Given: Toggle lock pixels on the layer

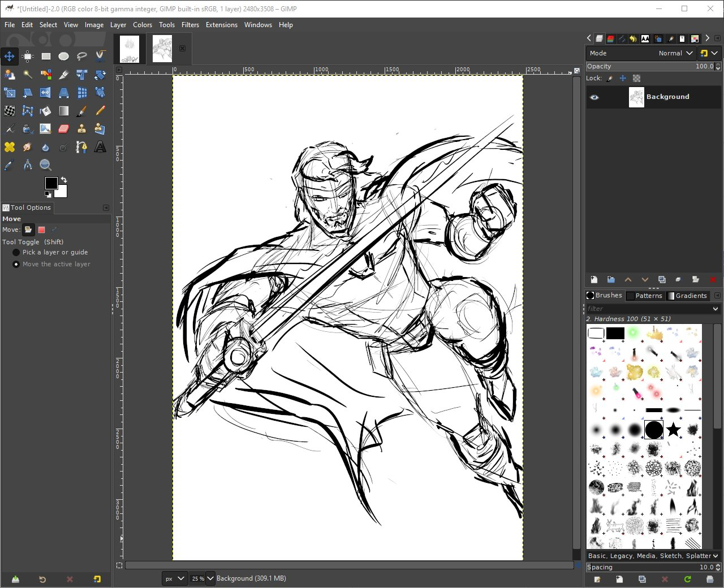Looking at the screenshot, I should [610, 78].
